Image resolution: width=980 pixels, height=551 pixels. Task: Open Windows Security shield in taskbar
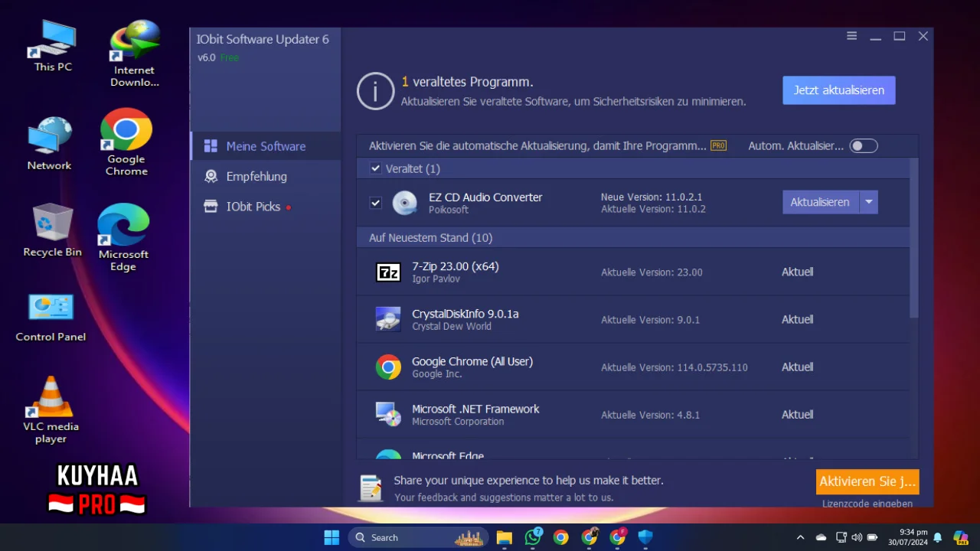[x=645, y=537]
